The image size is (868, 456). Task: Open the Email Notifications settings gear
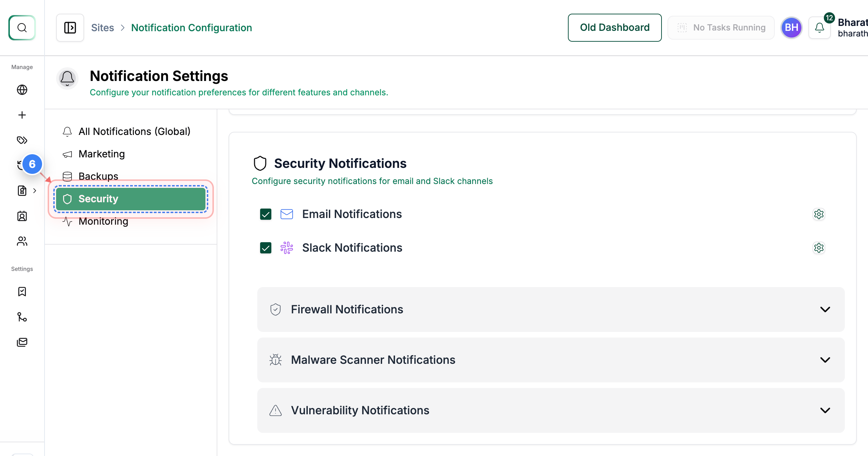pos(819,214)
